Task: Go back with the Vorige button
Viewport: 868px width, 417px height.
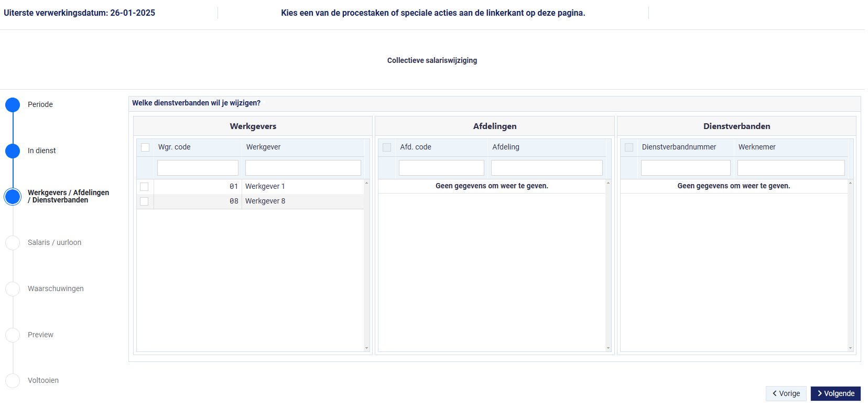Action: [786, 393]
